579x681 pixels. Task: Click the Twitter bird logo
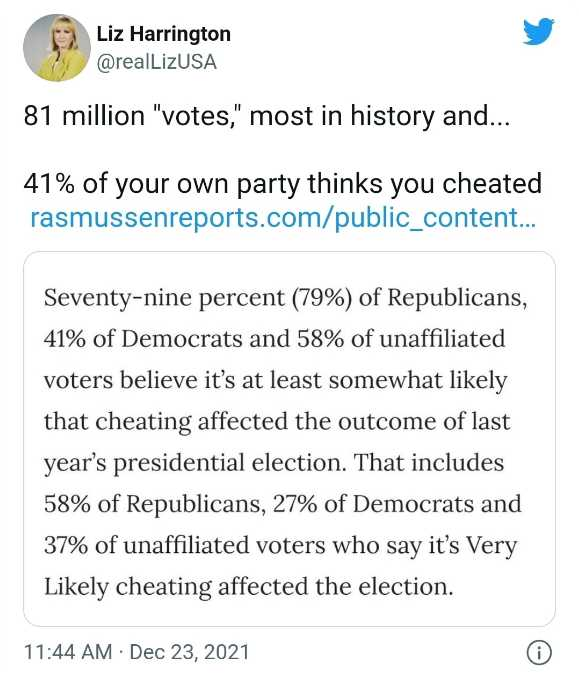(x=539, y=31)
